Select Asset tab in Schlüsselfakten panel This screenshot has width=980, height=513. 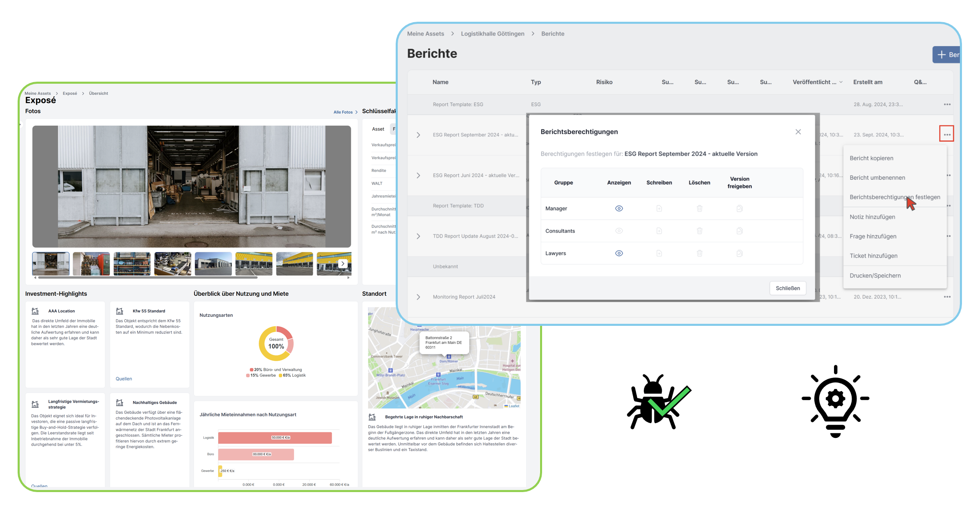tap(378, 129)
